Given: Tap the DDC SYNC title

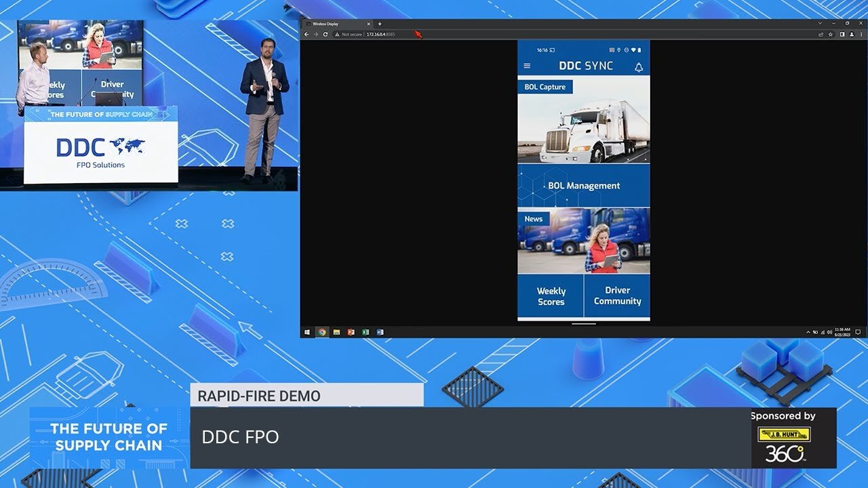Looking at the screenshot, I should (586, 66).
